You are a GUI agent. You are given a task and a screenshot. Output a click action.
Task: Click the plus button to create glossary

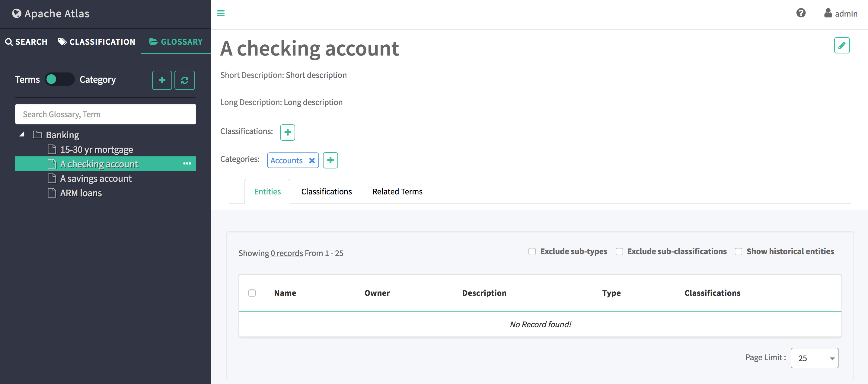[x=162, y=80]
